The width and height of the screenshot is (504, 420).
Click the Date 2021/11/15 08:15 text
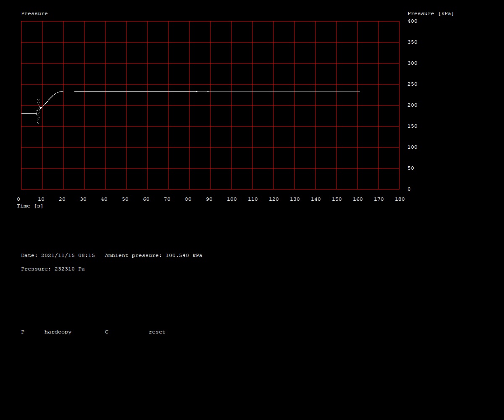coord(58,255)
